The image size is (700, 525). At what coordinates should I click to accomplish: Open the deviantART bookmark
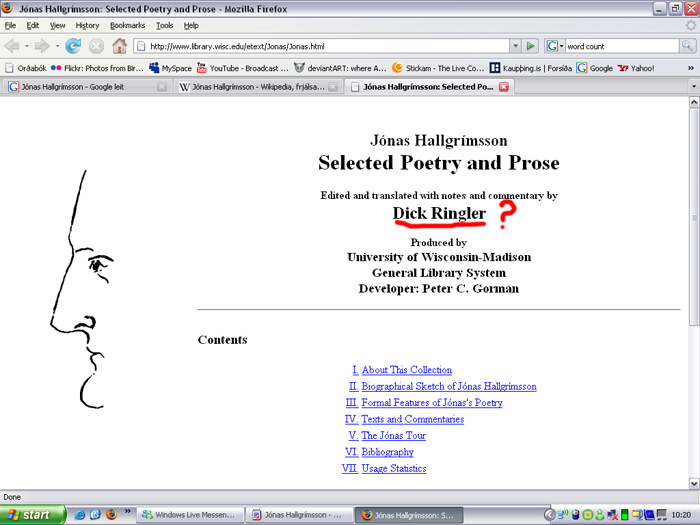pos(340,68)
